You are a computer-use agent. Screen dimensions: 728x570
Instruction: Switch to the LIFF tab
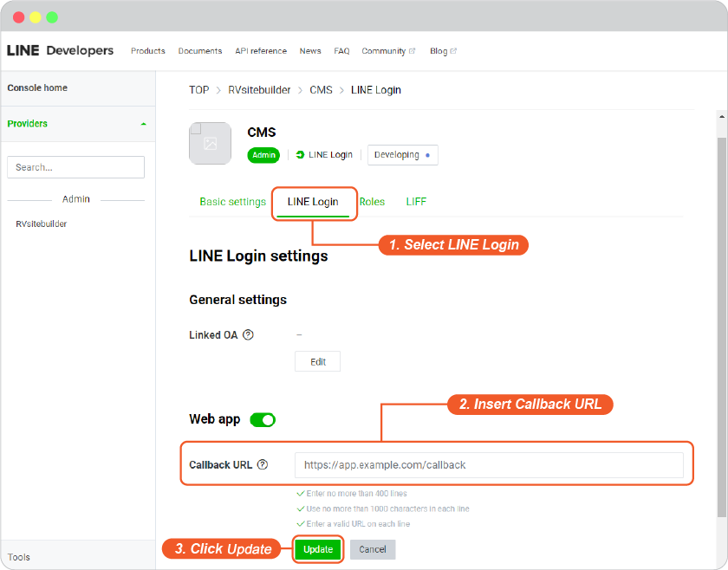tap(416, 202)
